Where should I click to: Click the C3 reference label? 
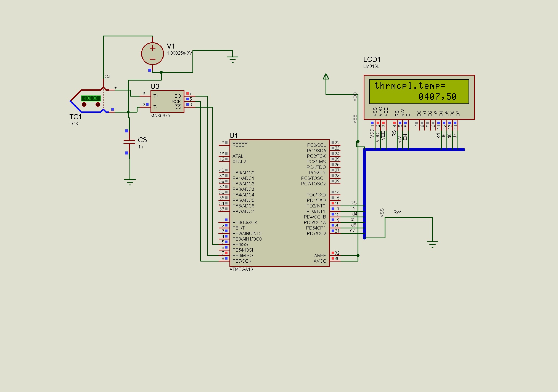coord(142,140)
